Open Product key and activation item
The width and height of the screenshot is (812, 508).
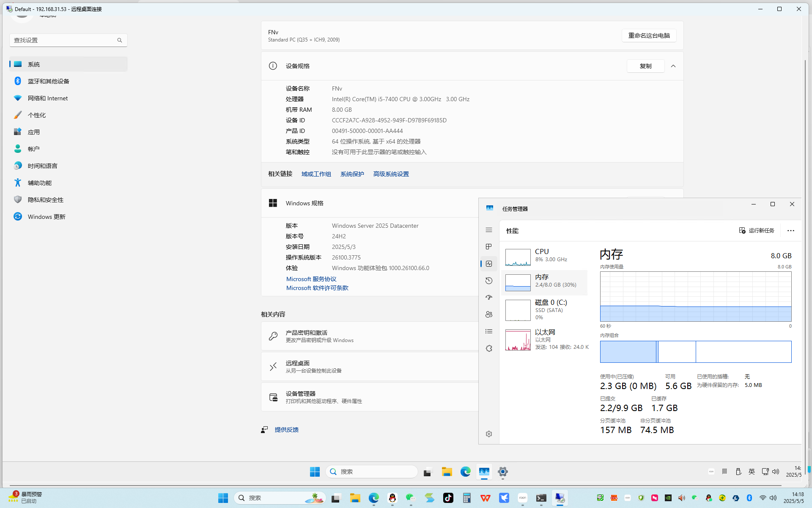pos(370,336)
